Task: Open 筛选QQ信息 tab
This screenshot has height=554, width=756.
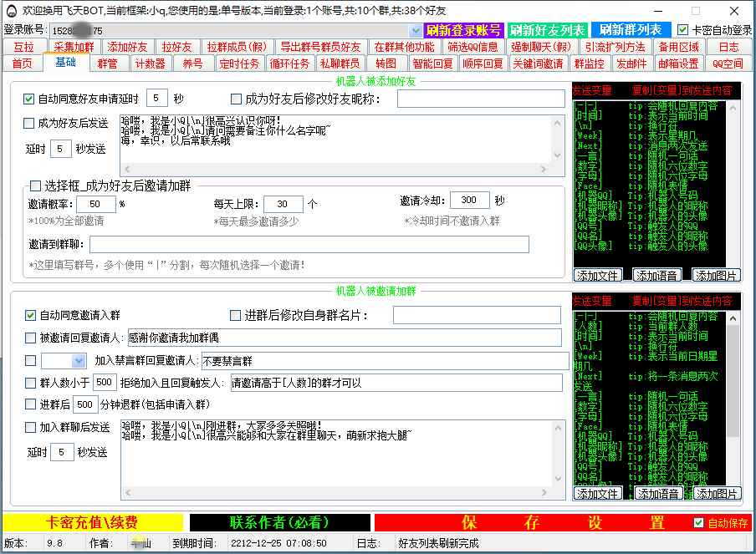Action: (472, 47)
